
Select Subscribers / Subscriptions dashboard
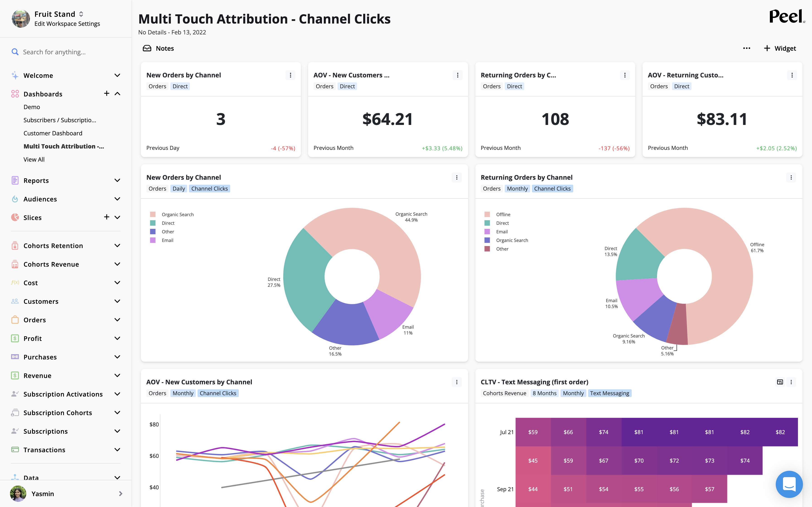point(60,120)
